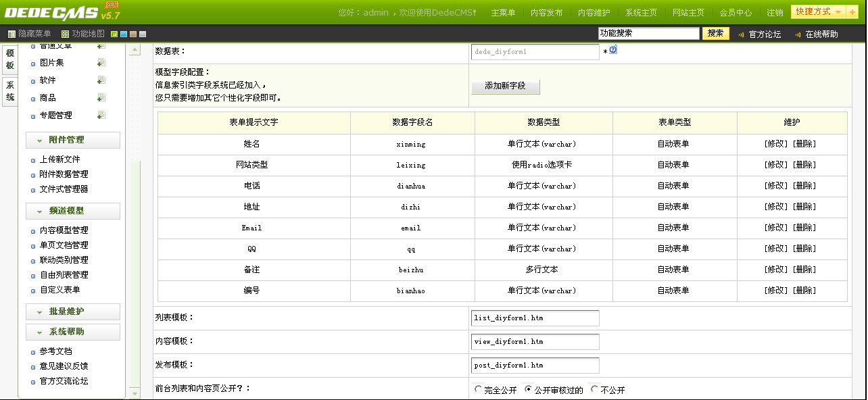
Task: Open 主菜单 in top navigation
Action: (503, 13)
